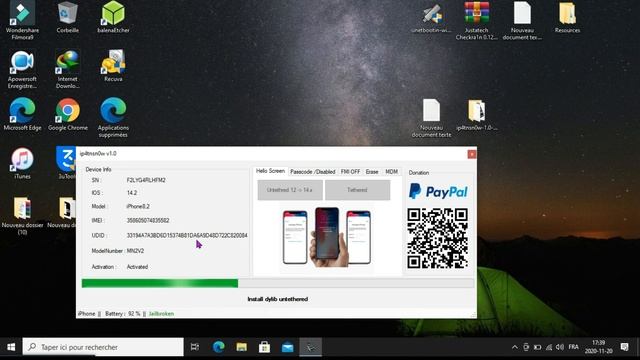Click the Taper ici pour rechercher search box
The width and height of the screenshot is (640, 360).
click(103, 347)
